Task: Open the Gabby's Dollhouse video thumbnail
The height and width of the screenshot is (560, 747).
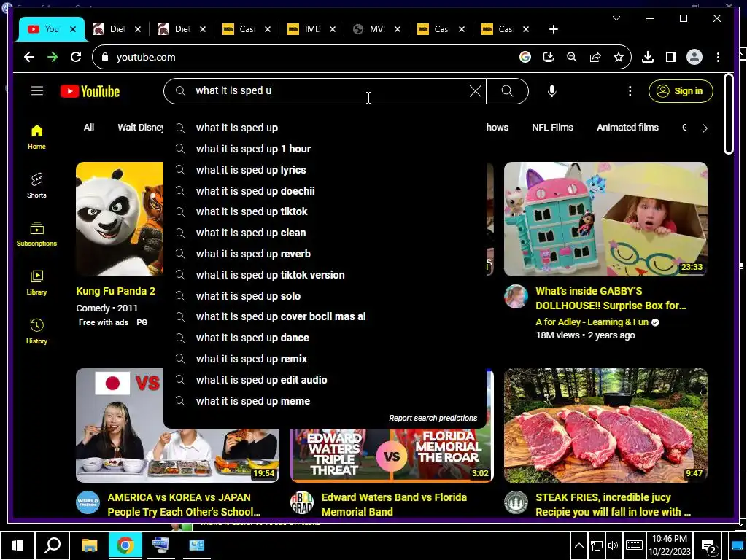Action: click(x=605, y=219)
